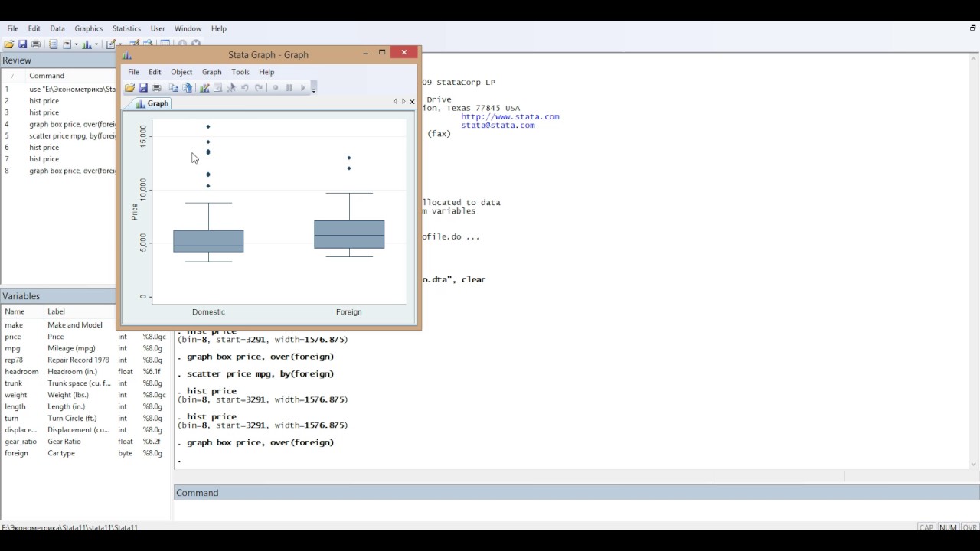Select Review command 2 hist price
Viewport: 980px width, 551px height.
click(x=58, y=101)
